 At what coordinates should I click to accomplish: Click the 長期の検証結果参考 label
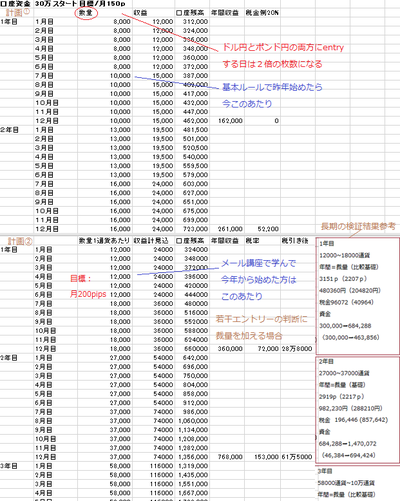click(x=358, y=226)
